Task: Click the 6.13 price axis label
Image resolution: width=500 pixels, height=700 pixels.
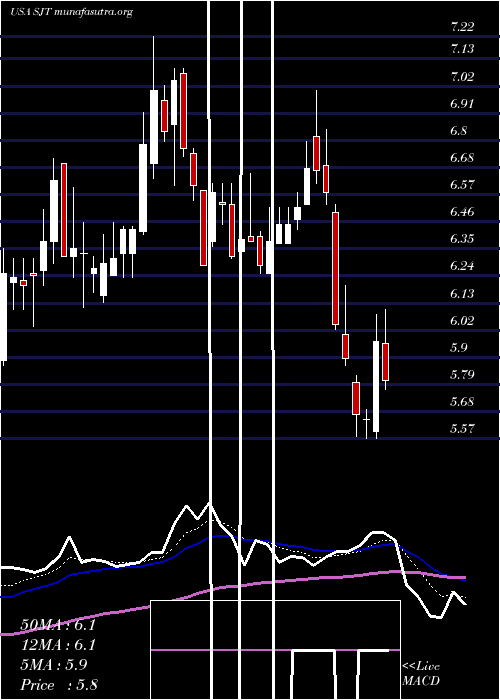Action: point(462,294)
